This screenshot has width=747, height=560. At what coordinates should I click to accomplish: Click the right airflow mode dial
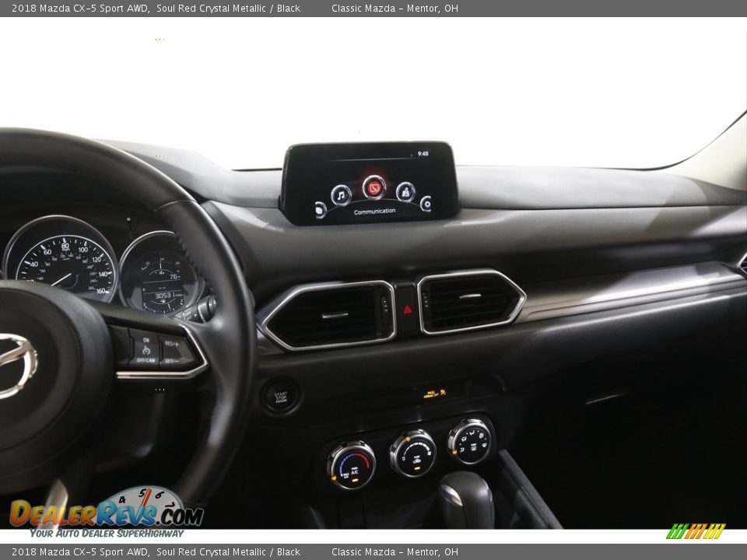470,441
